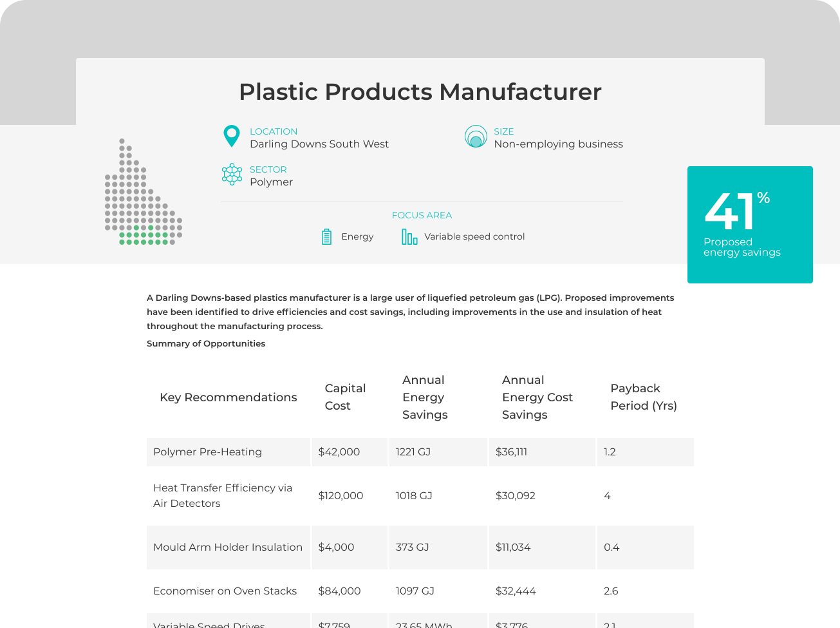
Task: Select the Economiser on Oven Stacks row
Action: point(225,591)
